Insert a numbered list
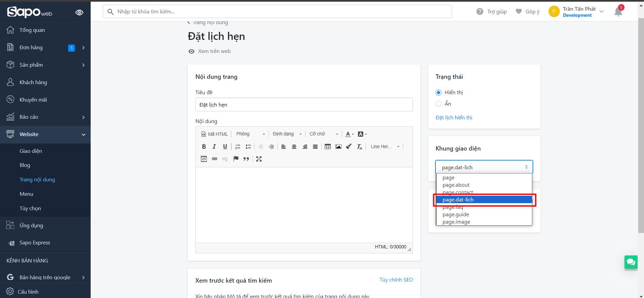The width and height of the screenshot is (644, 298). click(x=238, y=146)
